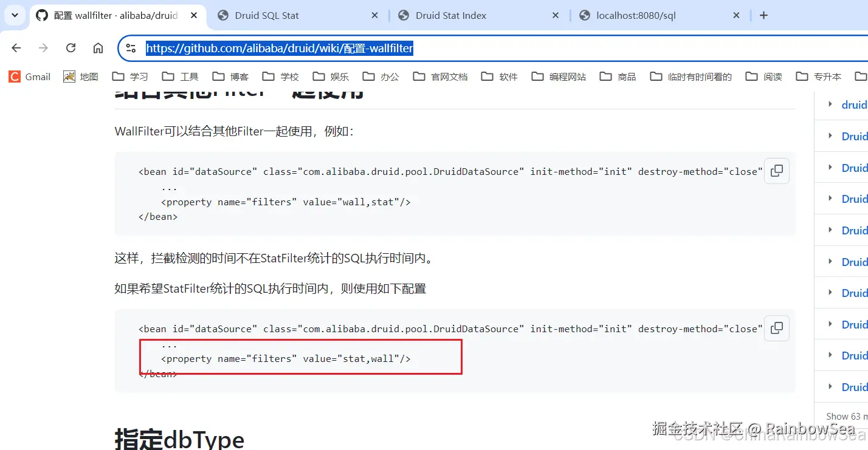
Task: Open the 官网文档 bookmark folder
Action: click(441, 77)
